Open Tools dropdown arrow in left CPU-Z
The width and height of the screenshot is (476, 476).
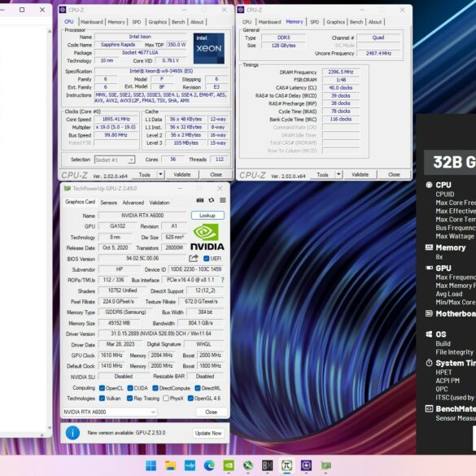(x=160, y=174)
